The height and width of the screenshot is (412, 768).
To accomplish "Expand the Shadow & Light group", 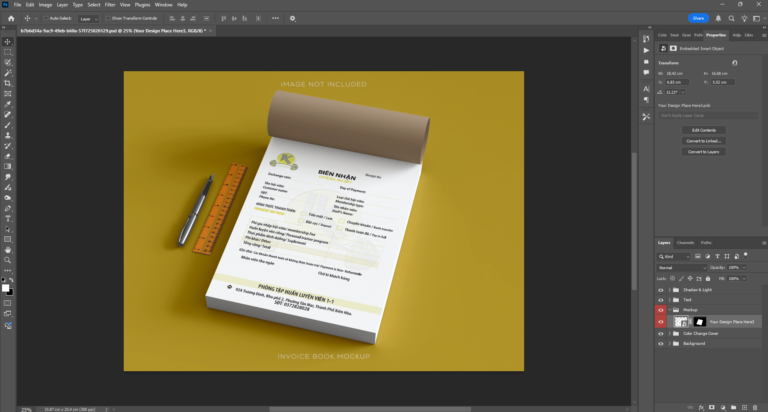I will point(670,290).
